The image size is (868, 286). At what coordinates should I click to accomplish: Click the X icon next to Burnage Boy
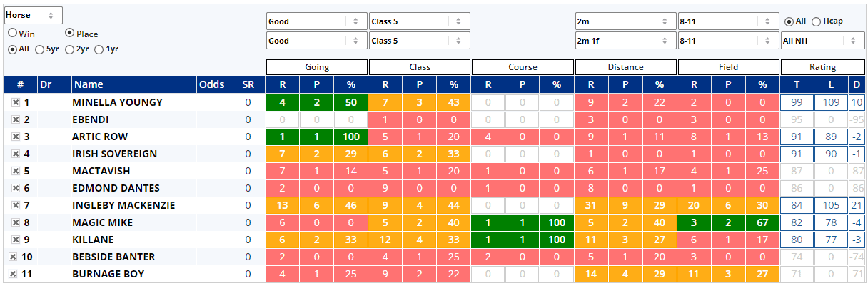click(x=13, y=274)
